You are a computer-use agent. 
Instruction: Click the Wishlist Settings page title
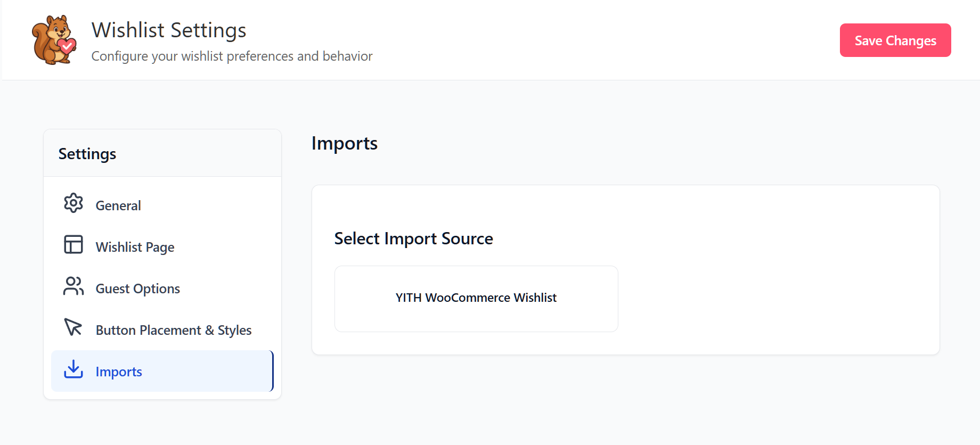(169, 30)
